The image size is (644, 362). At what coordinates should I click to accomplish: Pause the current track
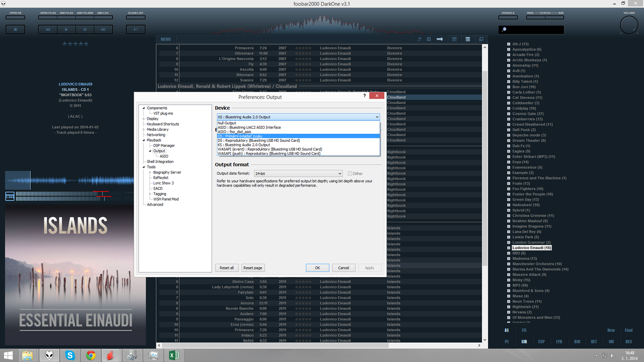[x=85, y=30]
